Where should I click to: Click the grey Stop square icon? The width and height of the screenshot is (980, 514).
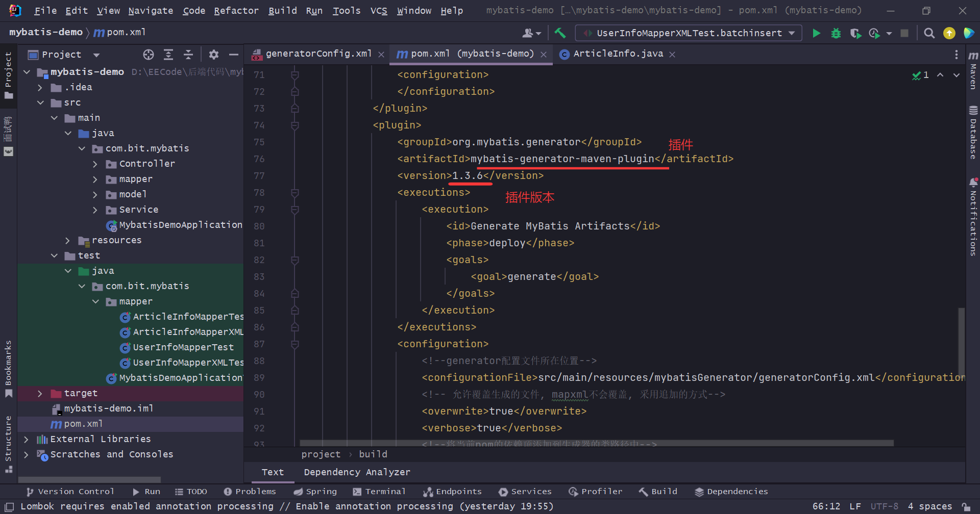904,33
